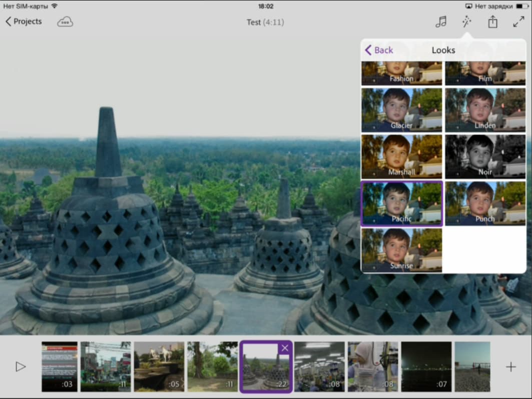This screenshot has width=532, height=399.
Task: Apply the Linden look
Action: pyautogui.click(x=485, y=110)
